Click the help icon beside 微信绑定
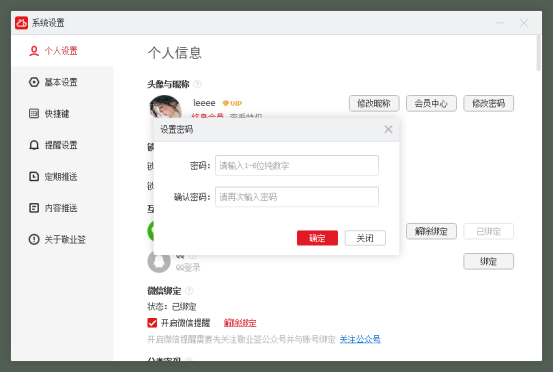Screen dimensions: 554x372 click(189, 291)
